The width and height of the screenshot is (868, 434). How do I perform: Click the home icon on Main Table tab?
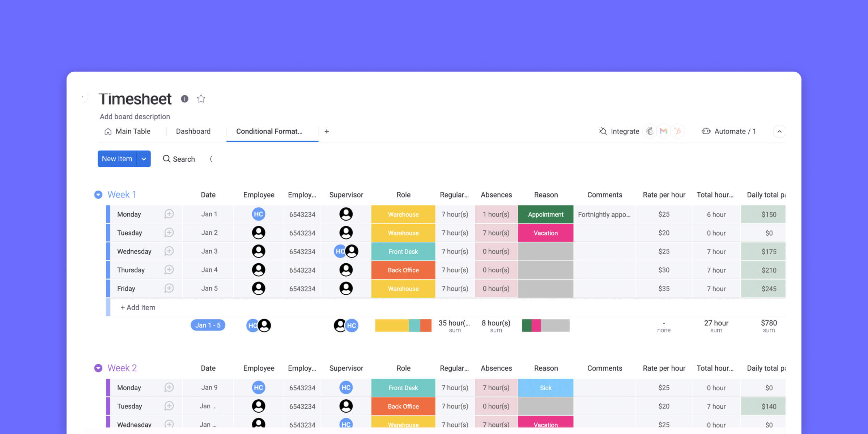click(x=107, y=131)
